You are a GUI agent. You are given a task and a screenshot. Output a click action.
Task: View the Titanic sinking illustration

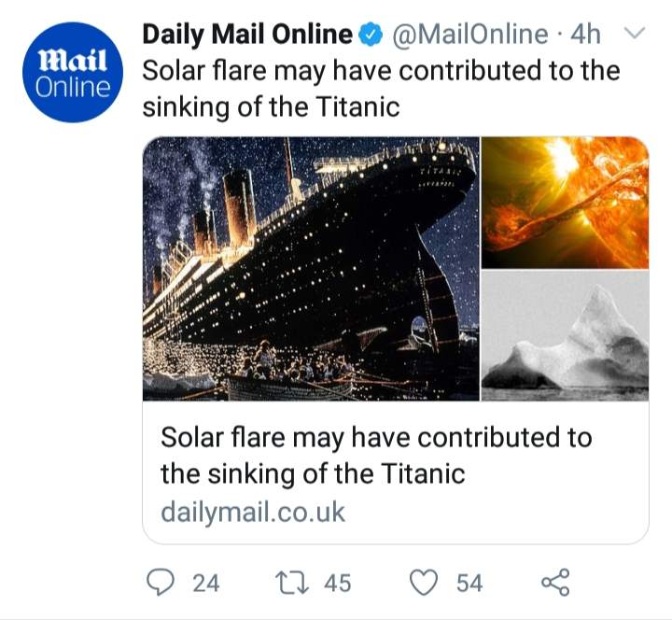(x=311, y=269)
